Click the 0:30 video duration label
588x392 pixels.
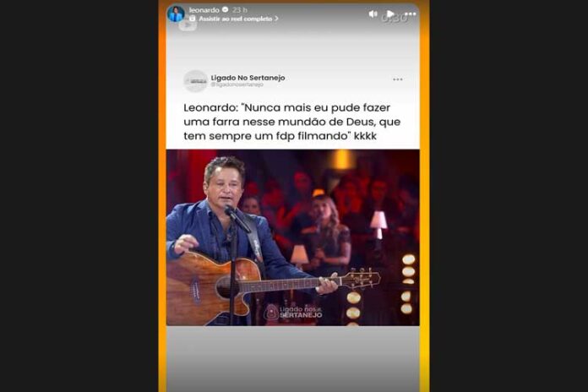[395, 18]
